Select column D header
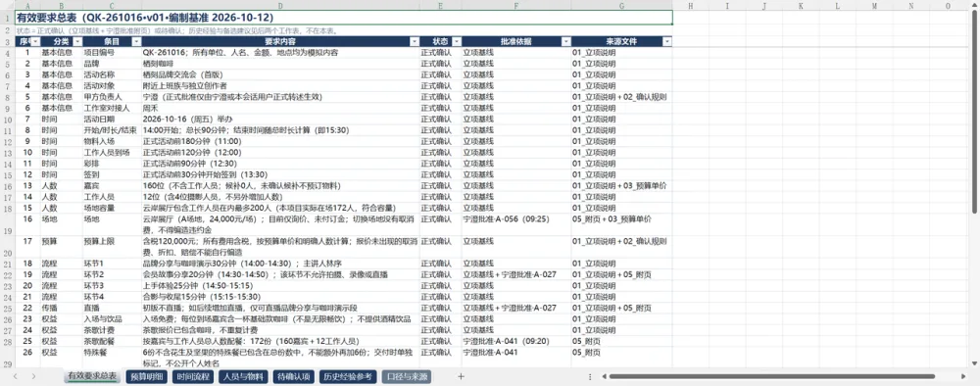980x386 pixels. 280,6
